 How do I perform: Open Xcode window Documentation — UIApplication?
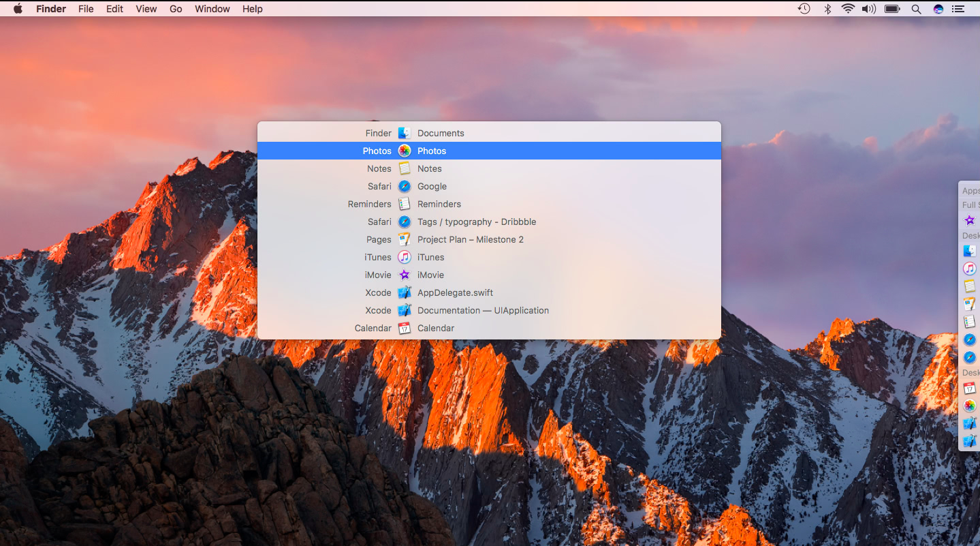[x=489, y=310]
